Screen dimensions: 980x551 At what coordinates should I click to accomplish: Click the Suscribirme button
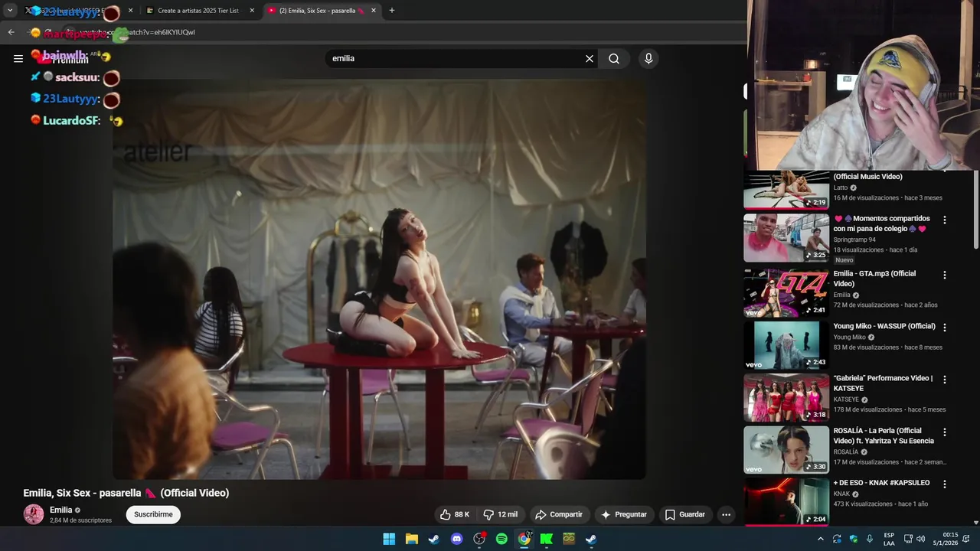(153, 514)
